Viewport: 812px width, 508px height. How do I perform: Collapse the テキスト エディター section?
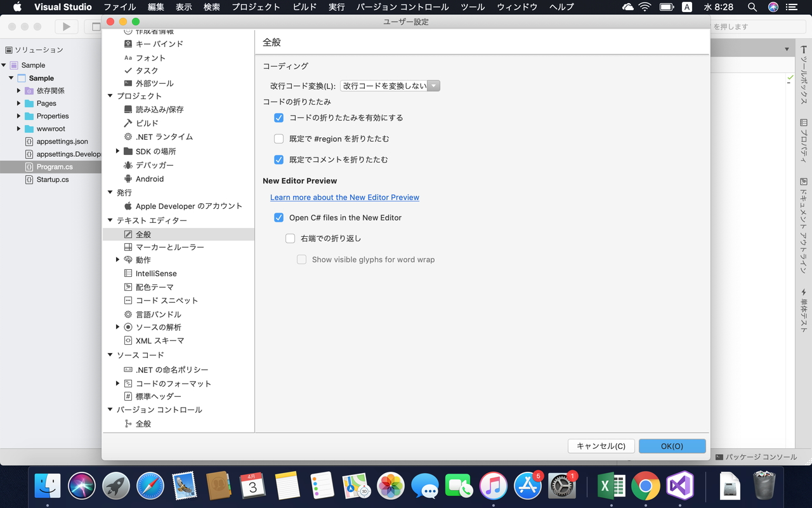[109, 220]
